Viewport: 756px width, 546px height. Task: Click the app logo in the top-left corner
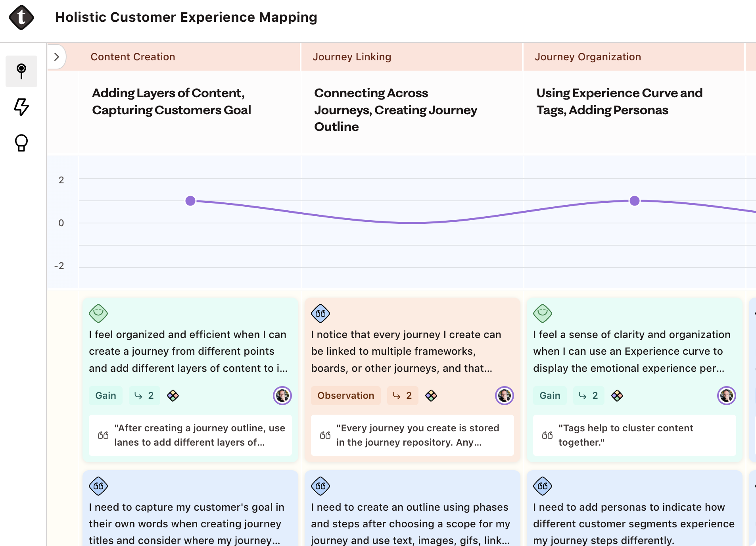tap(21, 17)
